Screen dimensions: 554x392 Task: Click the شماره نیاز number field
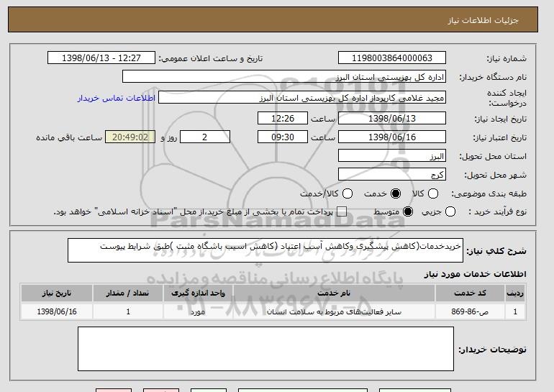[x=392, y=58]
